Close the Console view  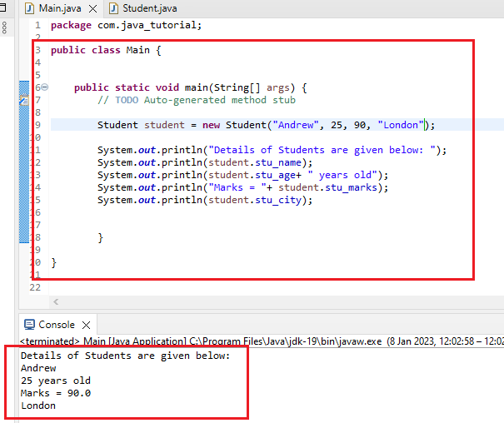click(86, 325)
